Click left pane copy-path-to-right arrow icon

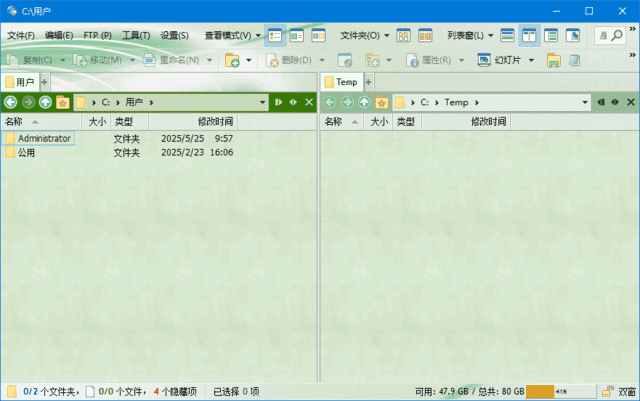[x=278, y=102]
